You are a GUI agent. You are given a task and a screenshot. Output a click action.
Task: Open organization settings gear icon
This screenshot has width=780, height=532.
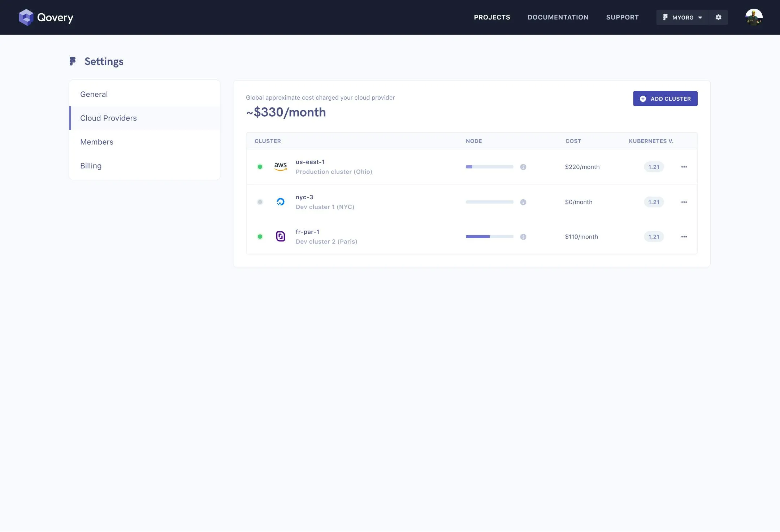coord(718,17)
